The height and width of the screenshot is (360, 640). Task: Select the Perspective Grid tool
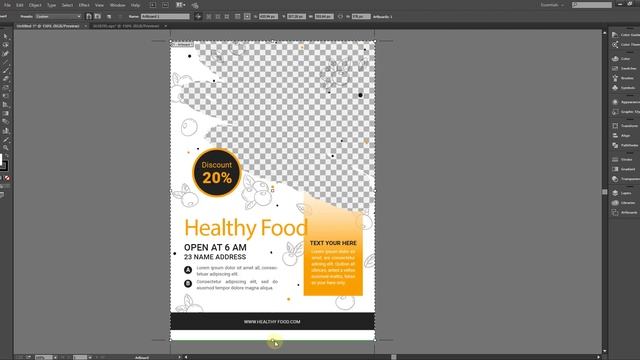6,105
